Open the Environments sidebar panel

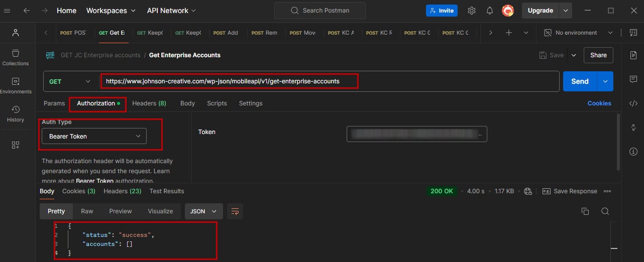(x=16, y=85)
